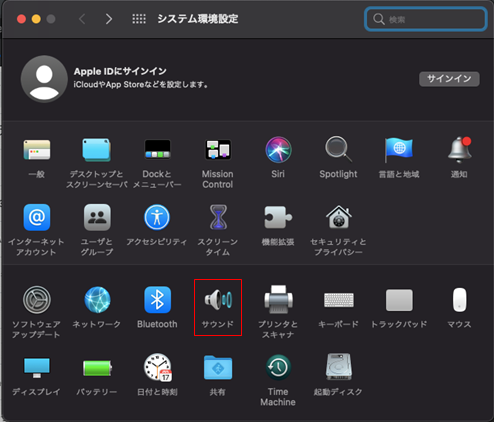The width and height of the screenshot is (494, 422).
Task: Open 通知 (Notifications) preferences
Action: 459,150
